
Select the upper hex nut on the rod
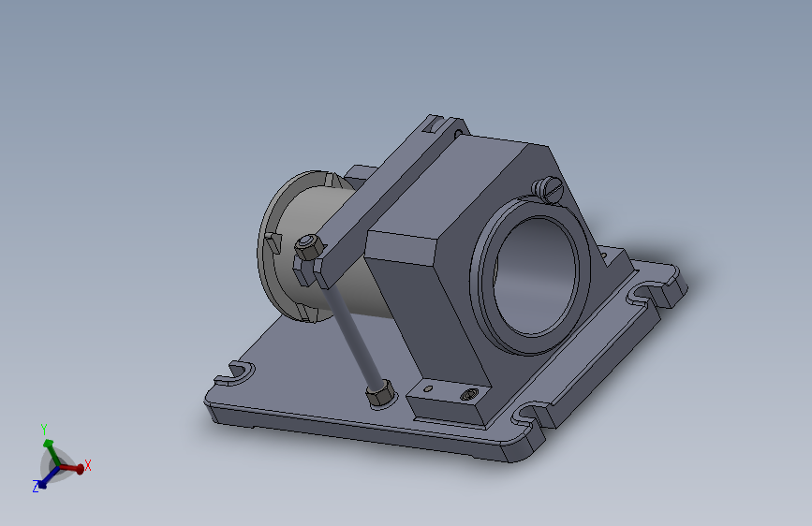coord(309,247)
